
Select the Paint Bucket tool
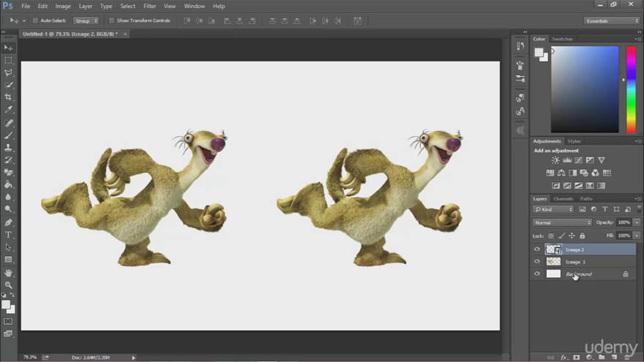coord(8,185)
